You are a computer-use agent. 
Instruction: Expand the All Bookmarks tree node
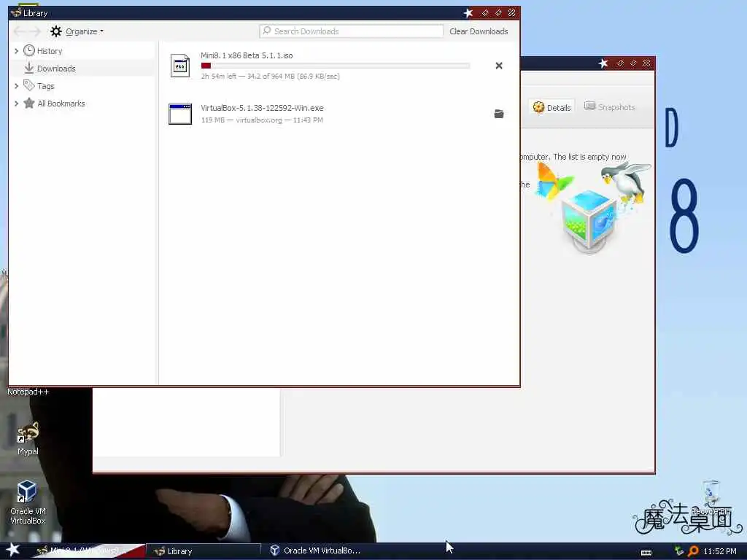pyautogui.click(x=16, y=104)
